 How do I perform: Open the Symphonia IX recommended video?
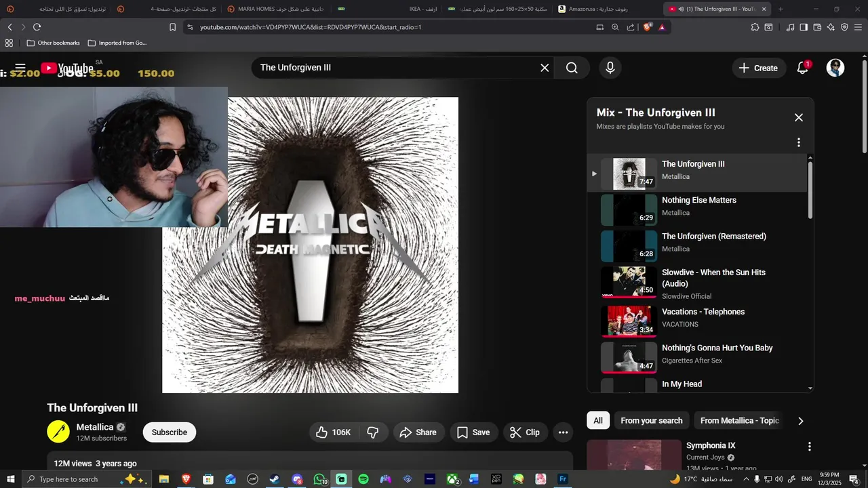711,445
